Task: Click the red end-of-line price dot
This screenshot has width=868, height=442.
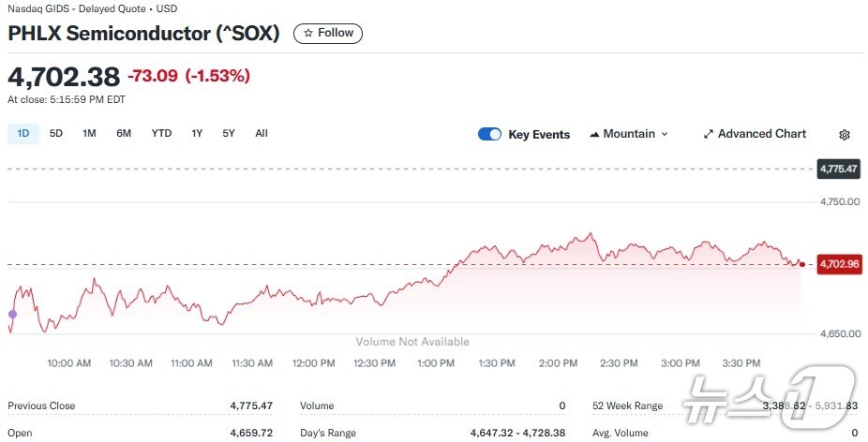Action: pos(801,264)
